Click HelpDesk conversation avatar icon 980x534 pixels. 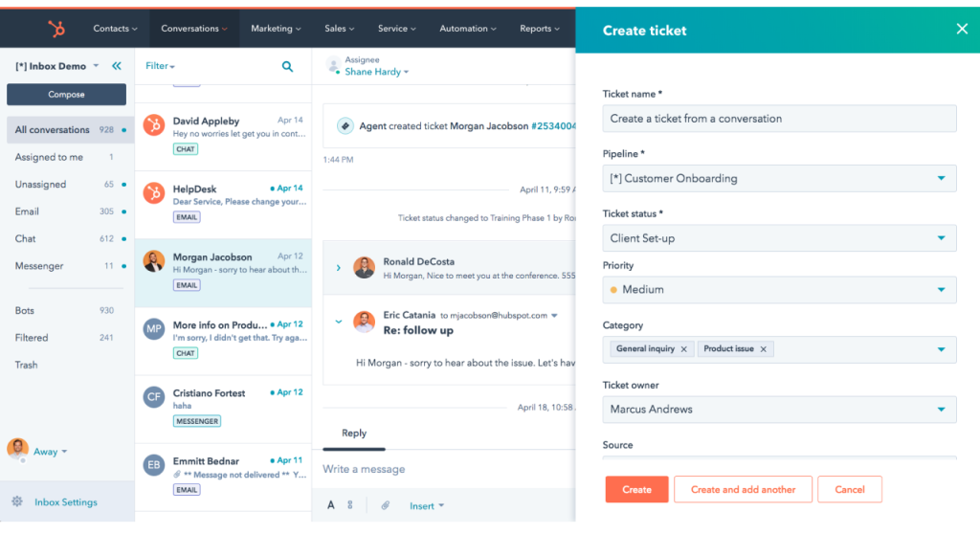(154, 193)
